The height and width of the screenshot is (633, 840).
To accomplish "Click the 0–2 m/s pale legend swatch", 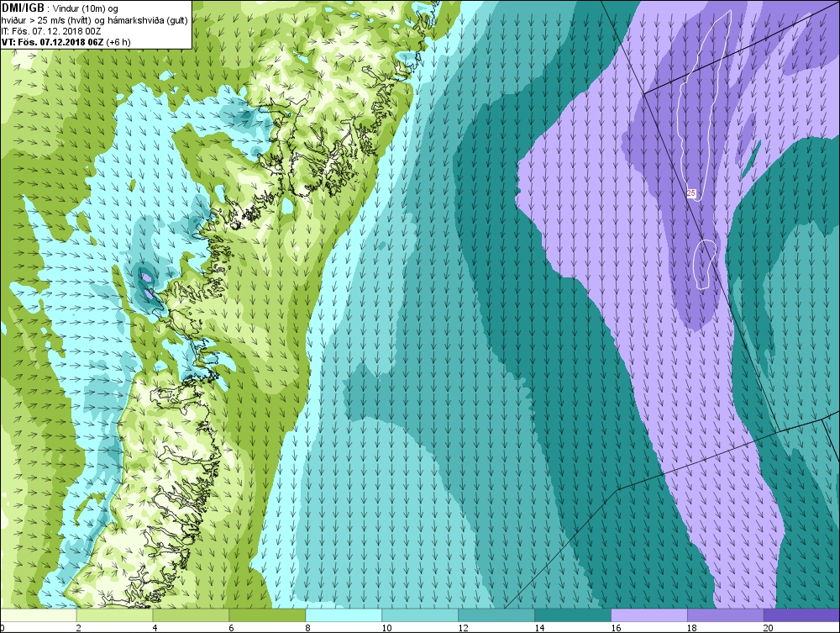I will point(39,615).
